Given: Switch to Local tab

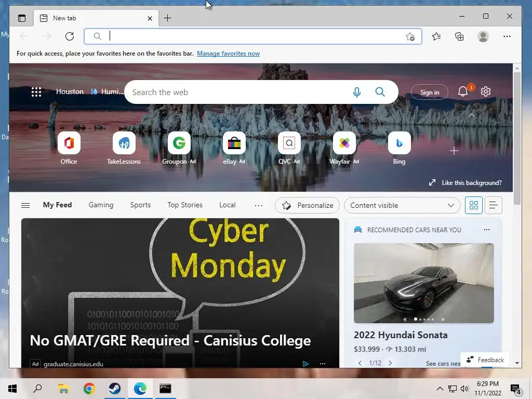Looking at the screenshot, I should (228, 205).
